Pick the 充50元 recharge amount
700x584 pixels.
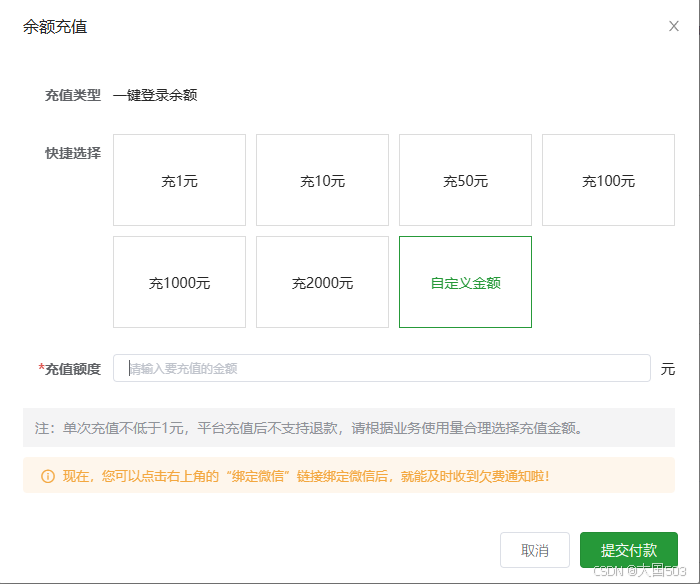(465, 180)
